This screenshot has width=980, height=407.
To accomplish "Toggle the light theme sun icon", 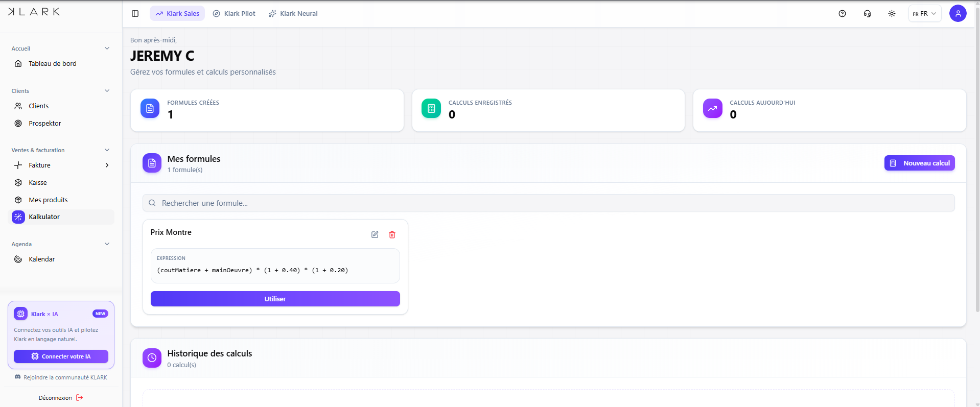I will pyautogui.click(x=892, y=14).
